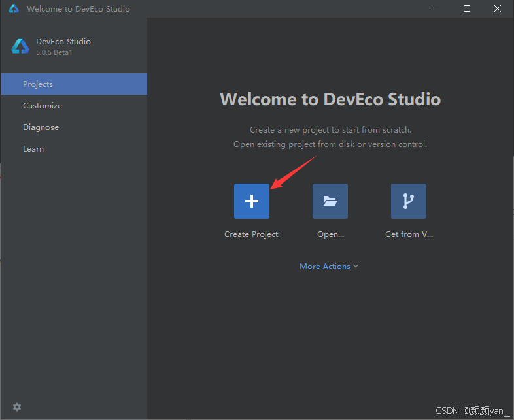Maximize the welcome window

click(467, 8)
